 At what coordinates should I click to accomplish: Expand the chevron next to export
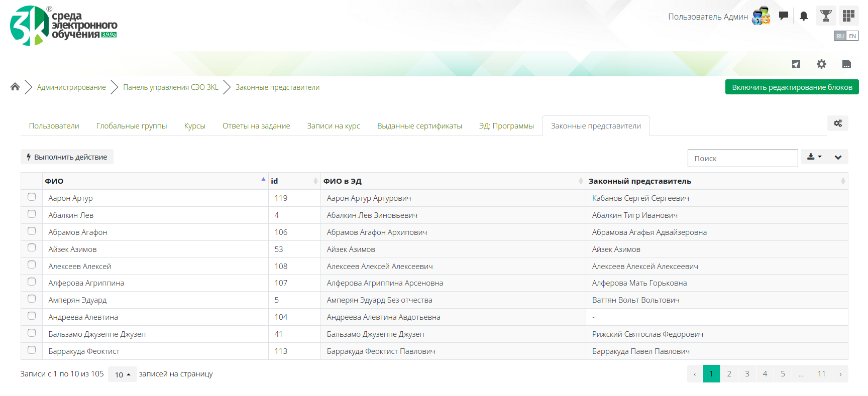coord(838,157)
